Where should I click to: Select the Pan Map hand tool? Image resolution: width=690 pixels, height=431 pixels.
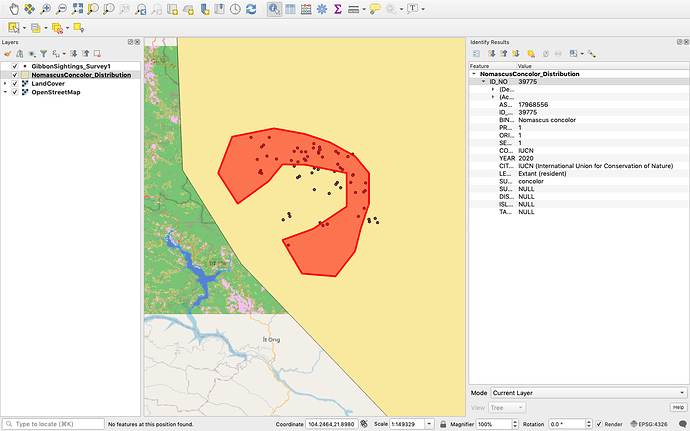point(14,9)
